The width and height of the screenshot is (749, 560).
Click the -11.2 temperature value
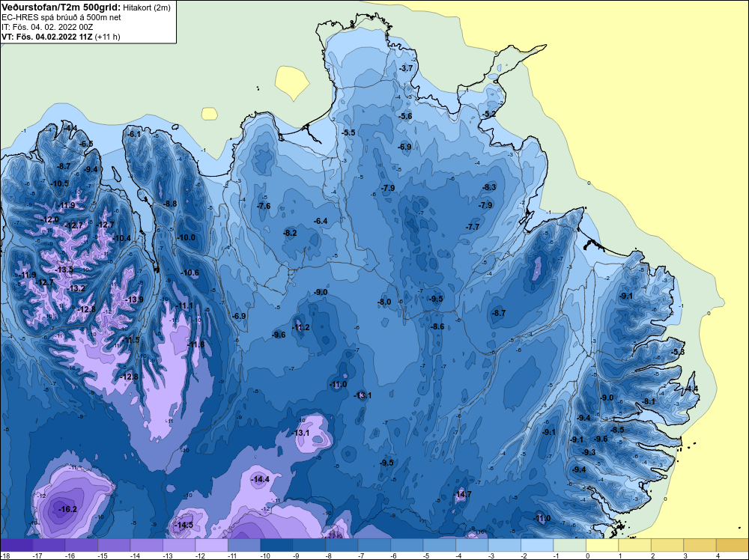coord(301,327)
